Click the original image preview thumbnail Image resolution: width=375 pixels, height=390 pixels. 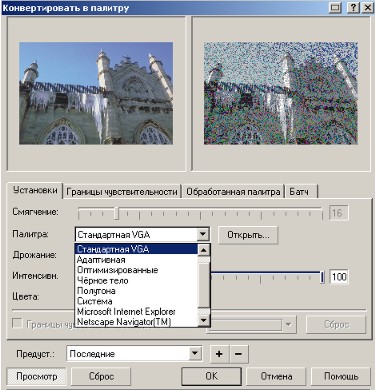point(96,93)
